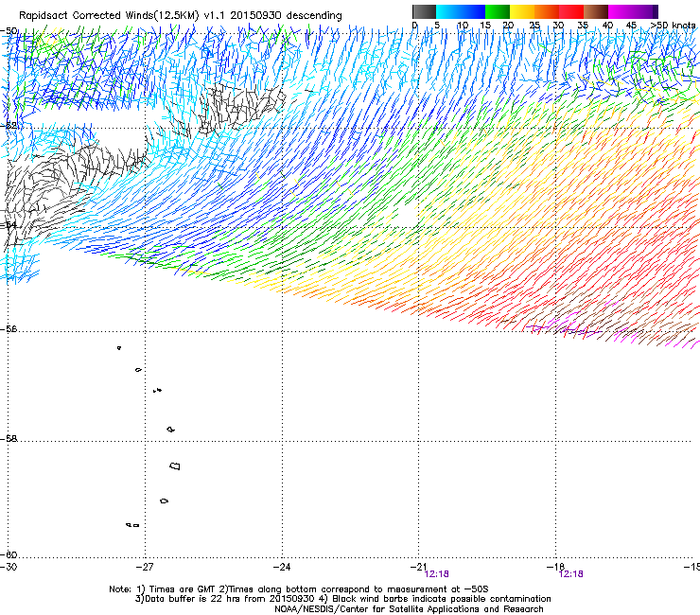700x615 pixels.
Task: Click the NOAA/NESDIS credit line
Action: pos(409,609)
